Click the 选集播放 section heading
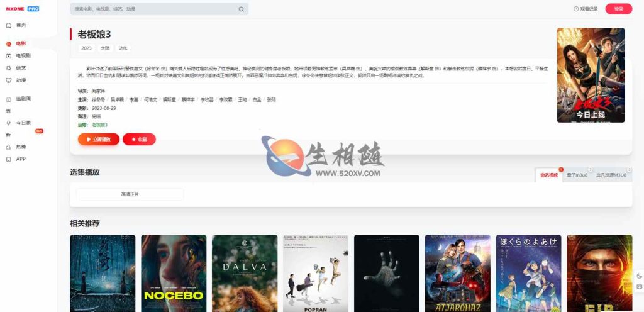Screen dimensions: 644x312 pyautogui.click(x=85, y=172)
